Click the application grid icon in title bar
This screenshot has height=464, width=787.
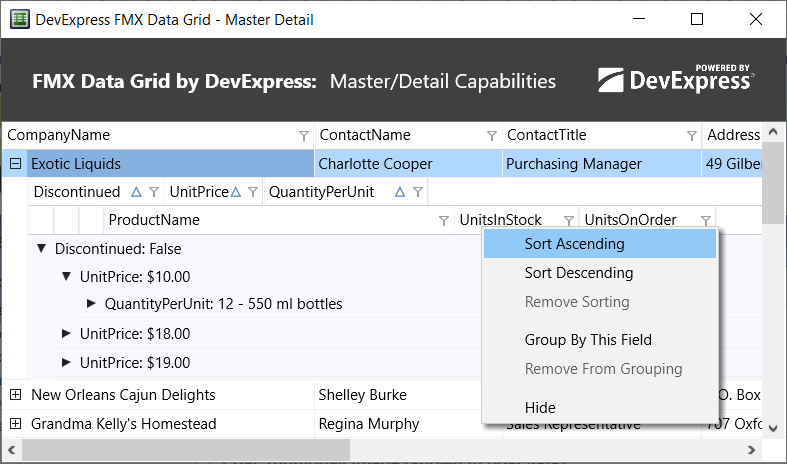coord(20,20)
